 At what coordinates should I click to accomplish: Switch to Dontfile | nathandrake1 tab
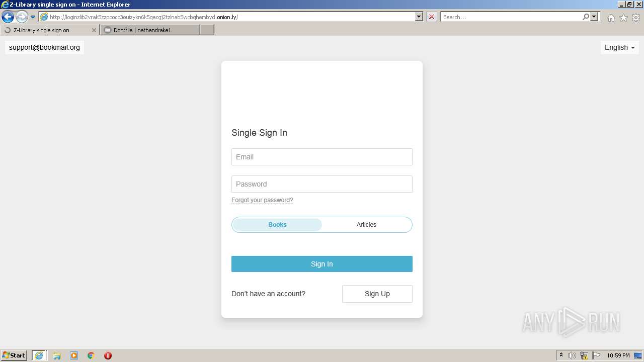150,30
